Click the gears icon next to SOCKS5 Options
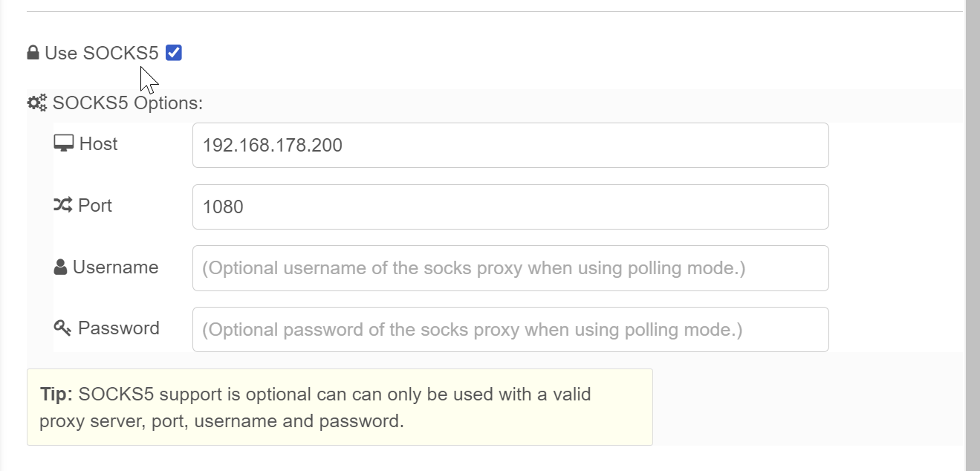 pyautogui.click(x=37, y=103)
